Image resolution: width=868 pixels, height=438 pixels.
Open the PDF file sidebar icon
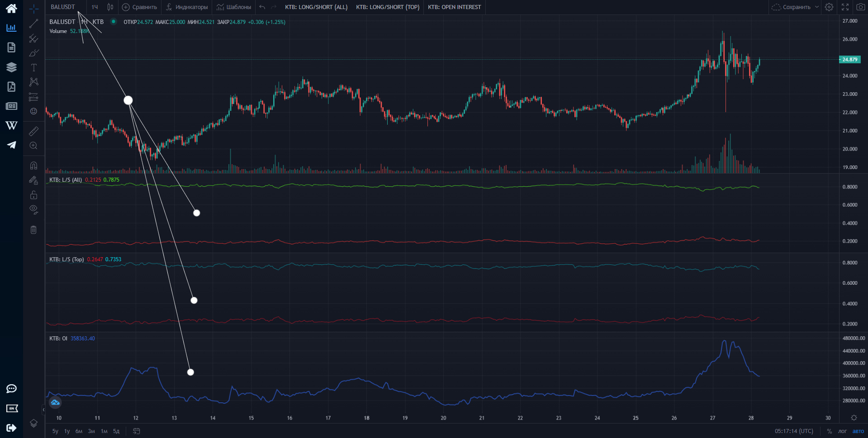pos(11,86)
